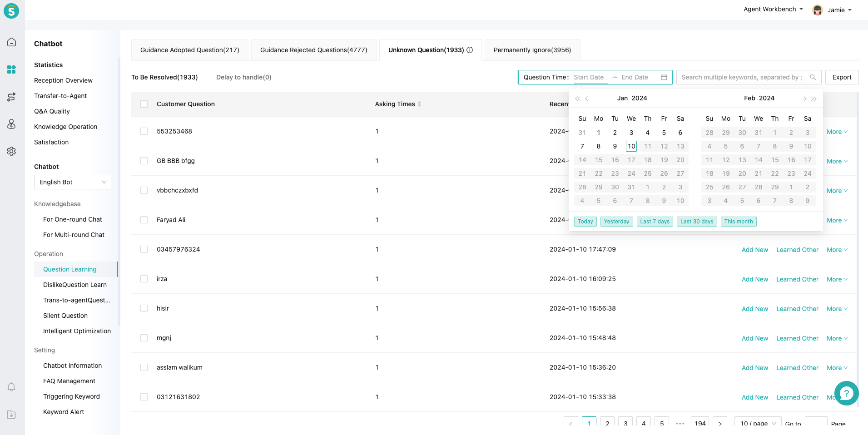
Task: Click the S logo at top left
Action: pos(11,10)
